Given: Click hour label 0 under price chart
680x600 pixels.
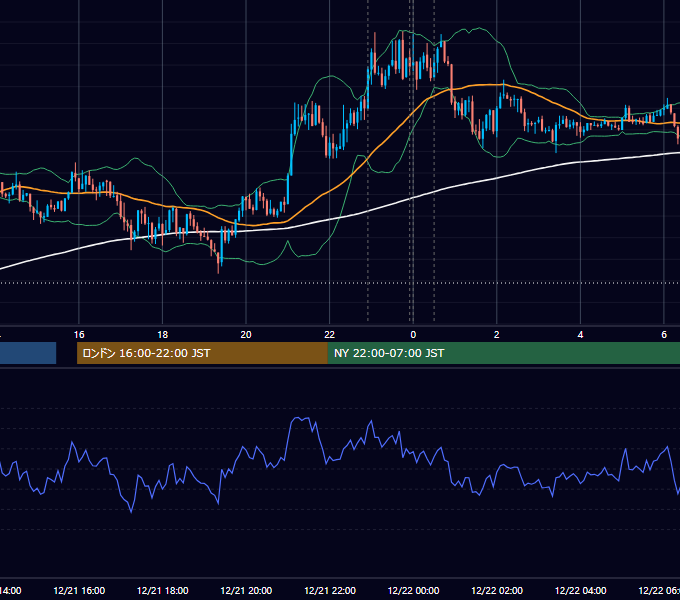Looking at the screenshot, I should [x=413, y=335].
